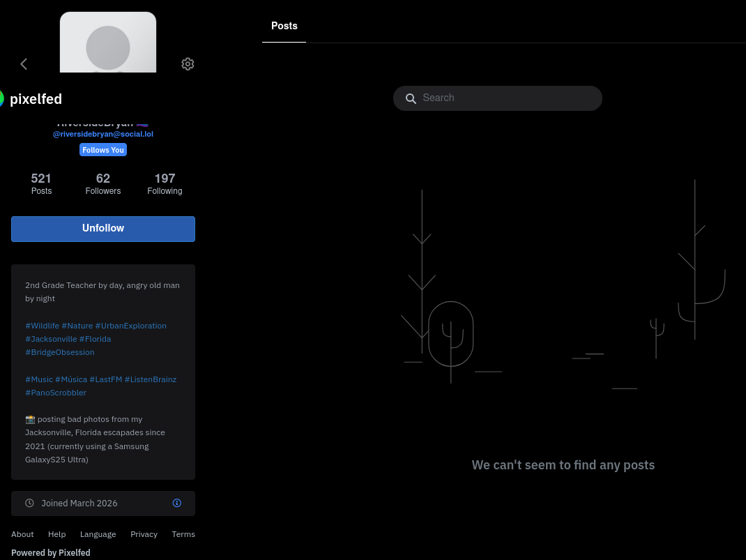Open the #PanoScrobbler hashtag
Image resolution: width=746 pixels, height=560 pixels.
pyautogui.click(x=56, y=393)
